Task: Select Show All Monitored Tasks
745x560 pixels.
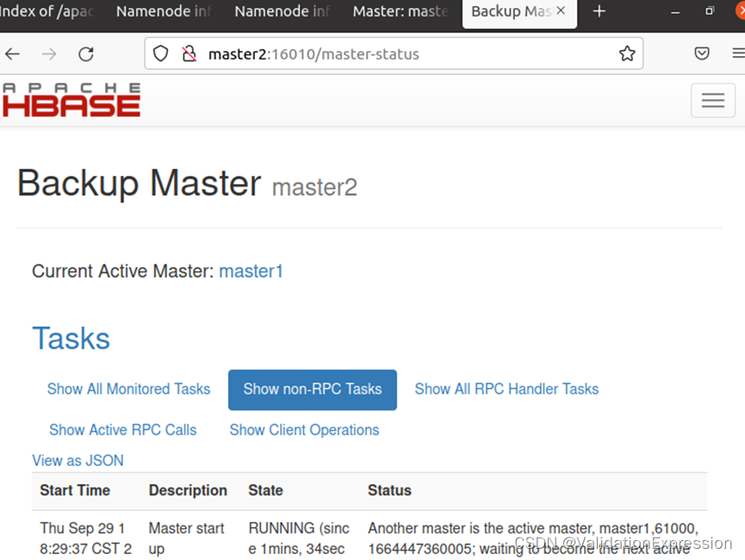Action: (x=128, y=389)
